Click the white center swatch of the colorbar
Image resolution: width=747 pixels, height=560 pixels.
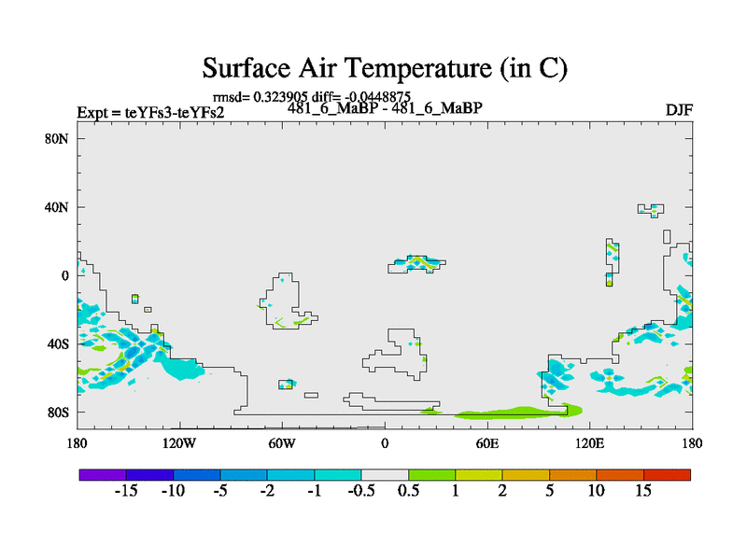(385, 474)
